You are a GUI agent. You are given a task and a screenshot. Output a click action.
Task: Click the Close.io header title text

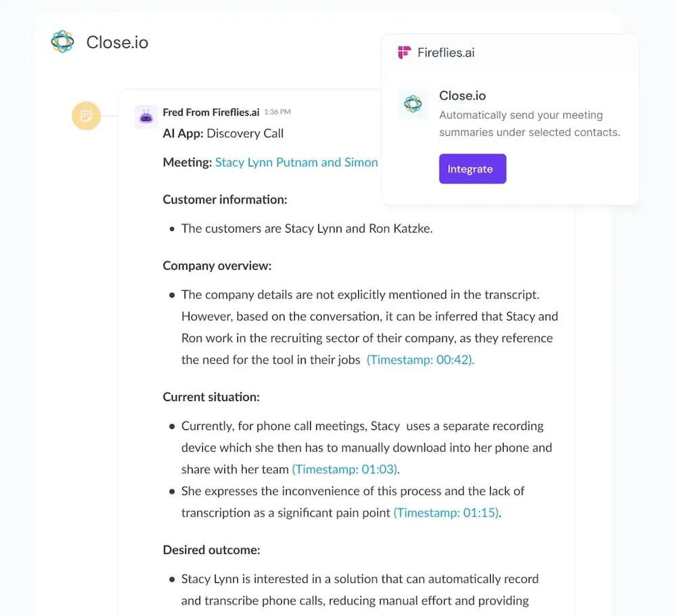[x=117, y=42]
